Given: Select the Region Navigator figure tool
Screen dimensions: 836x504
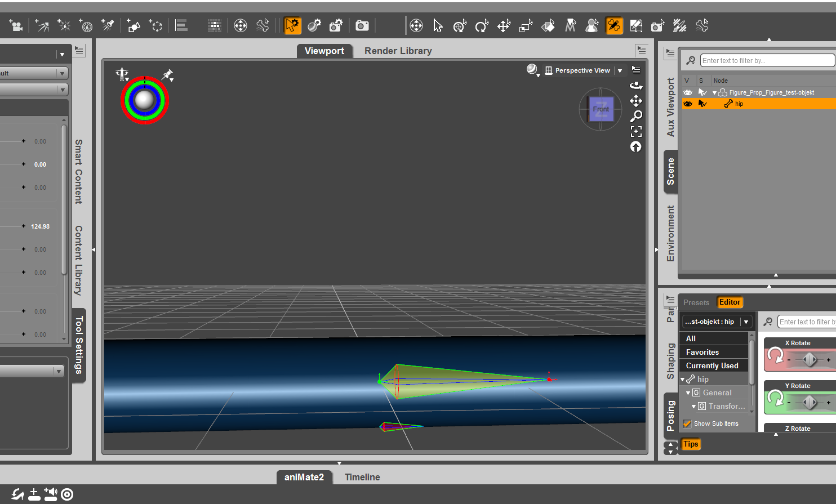Looking at the screenshot, I should (x=592, y=25).
